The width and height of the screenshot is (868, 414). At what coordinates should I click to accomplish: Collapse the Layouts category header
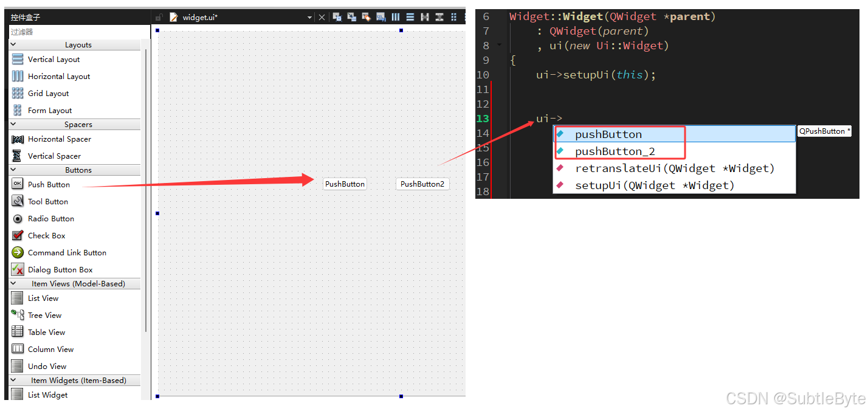(x=75, y=44)
